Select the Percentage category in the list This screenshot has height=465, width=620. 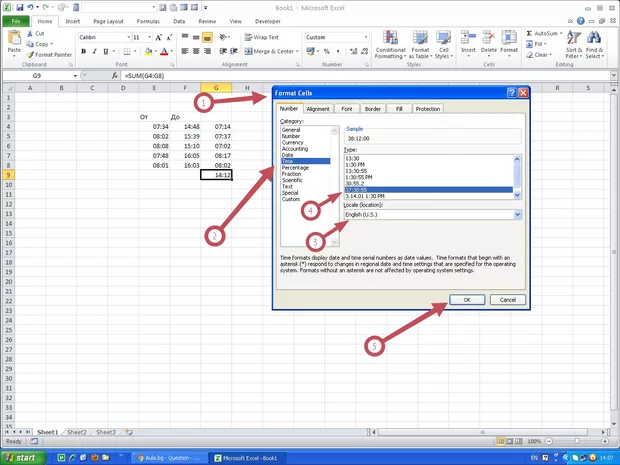[x=296, y=167]
